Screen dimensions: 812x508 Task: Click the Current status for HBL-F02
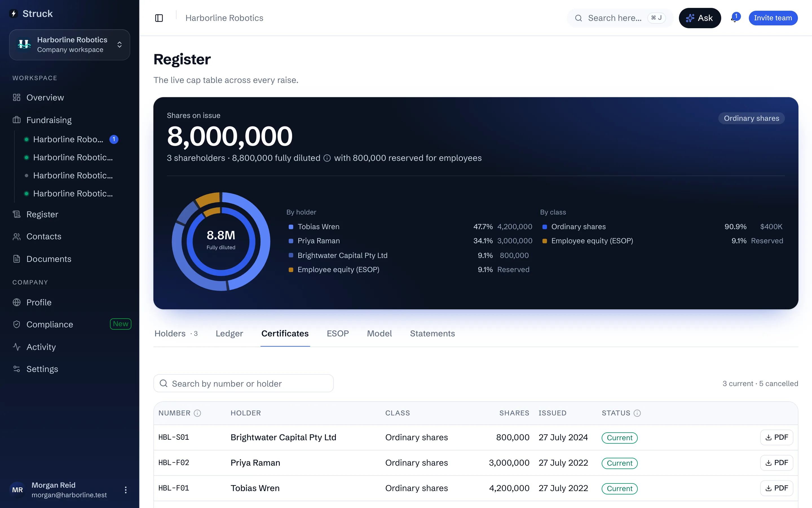click(x=619, y=463)
